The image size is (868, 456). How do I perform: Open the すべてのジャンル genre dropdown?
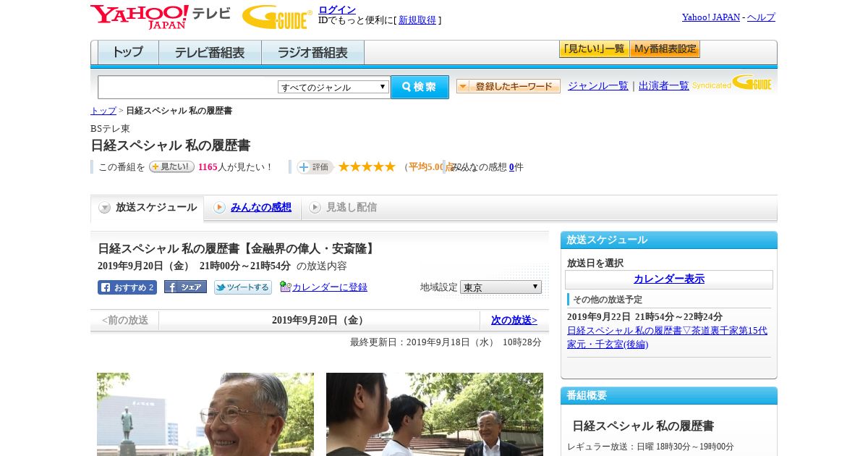point(333,87)
